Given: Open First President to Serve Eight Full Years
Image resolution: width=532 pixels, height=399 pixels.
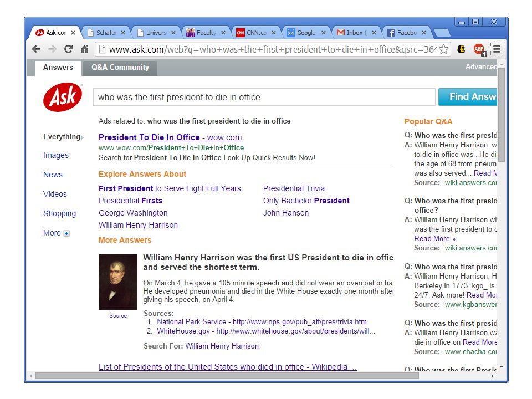Looking at the screenshot, I should [170, 188].
